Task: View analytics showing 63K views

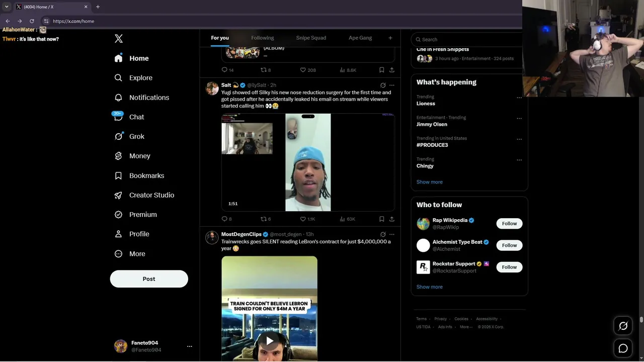Action: 347,219
